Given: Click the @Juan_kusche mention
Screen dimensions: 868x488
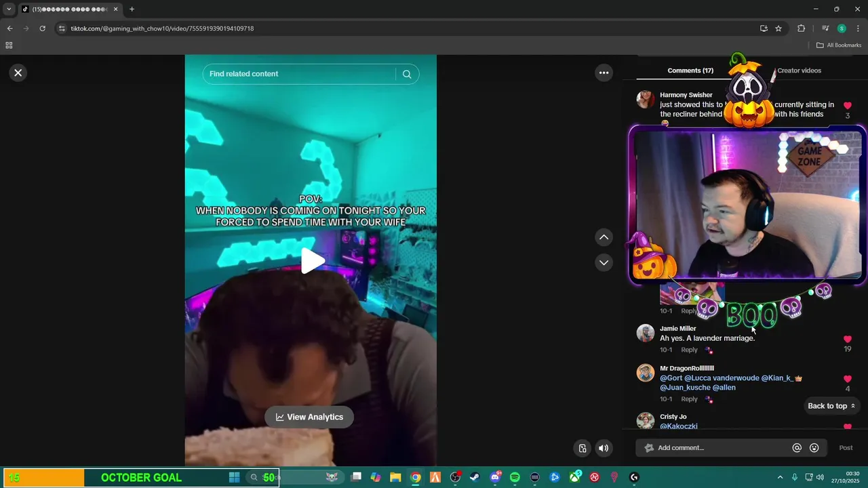Looking at the screenshot, I should [685, 388].
